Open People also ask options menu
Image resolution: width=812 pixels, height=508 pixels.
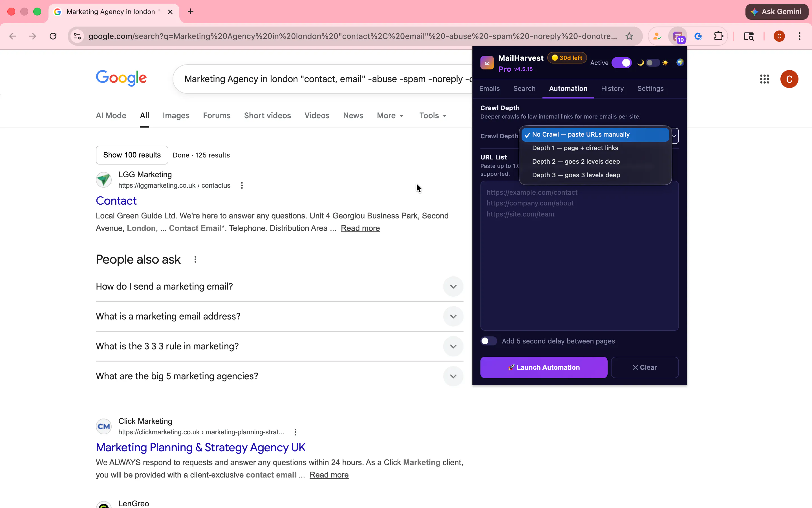tap(195, 259)
